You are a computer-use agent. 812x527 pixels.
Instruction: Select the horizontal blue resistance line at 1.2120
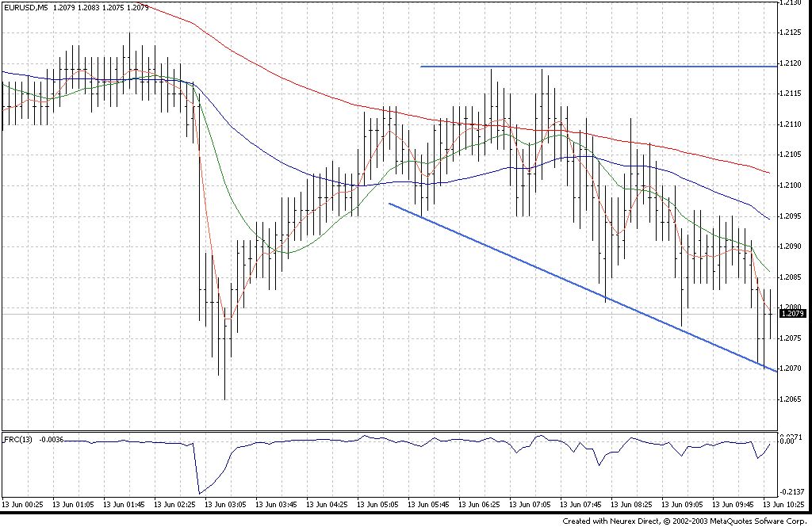point(599,67)
